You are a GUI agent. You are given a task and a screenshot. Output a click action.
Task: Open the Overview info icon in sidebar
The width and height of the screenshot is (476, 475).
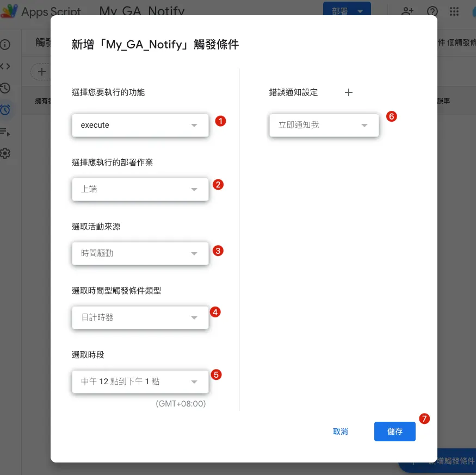coord(5,45)
